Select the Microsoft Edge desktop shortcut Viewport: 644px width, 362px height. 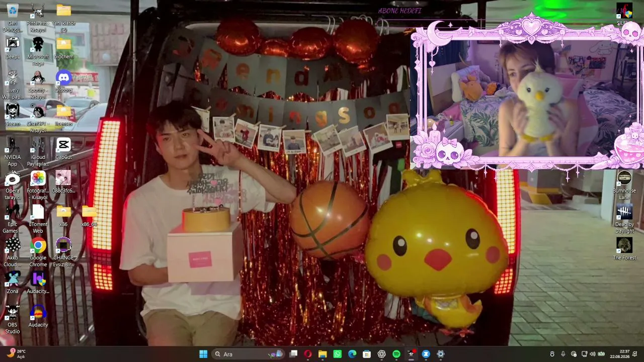pyautogui.click(x=38, y=52)
